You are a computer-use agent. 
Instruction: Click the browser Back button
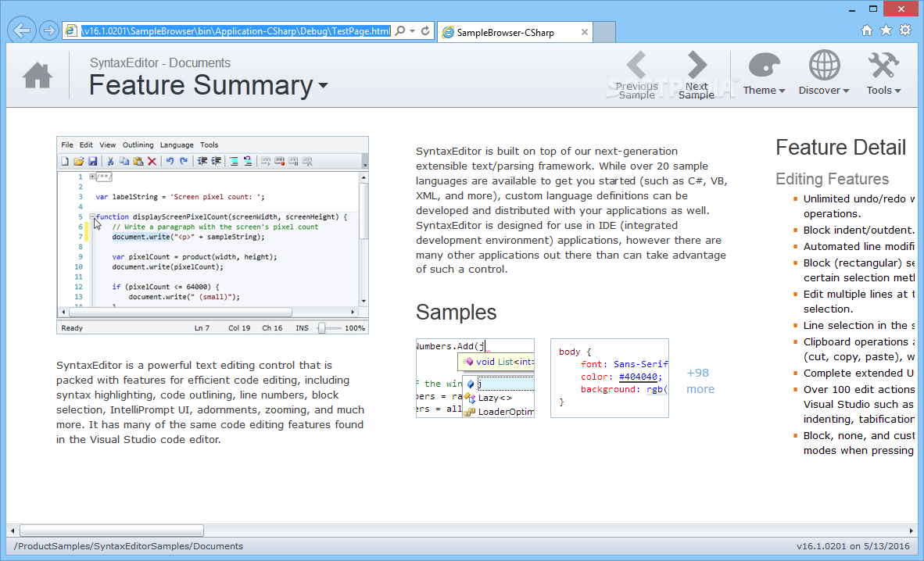tap(22, 30)
